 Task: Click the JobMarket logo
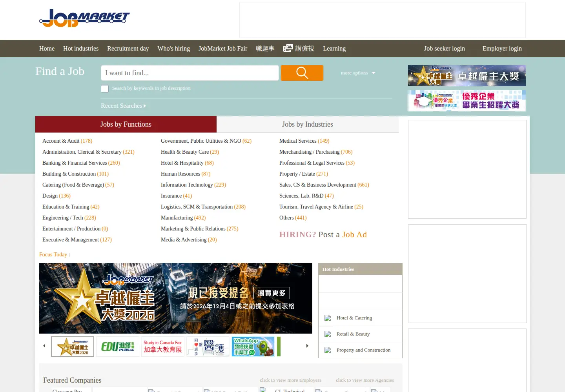pyautogui.click(x=84, y=18)
